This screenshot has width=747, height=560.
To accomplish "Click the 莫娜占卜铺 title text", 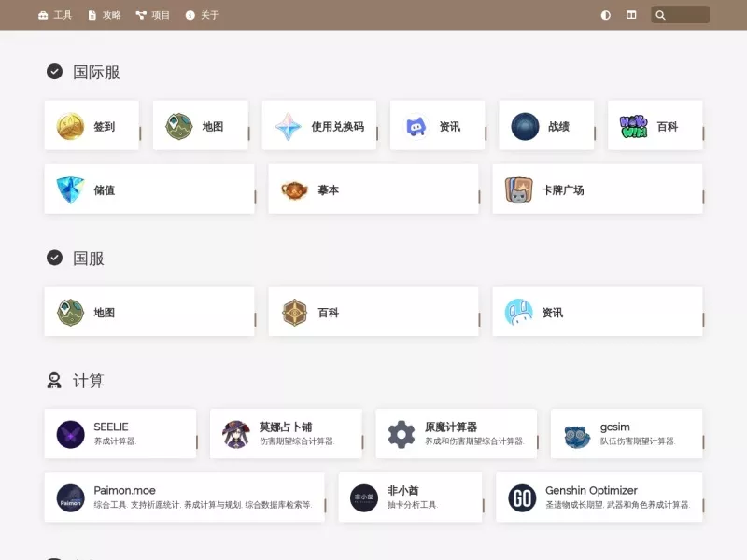I will coord(286,427).
